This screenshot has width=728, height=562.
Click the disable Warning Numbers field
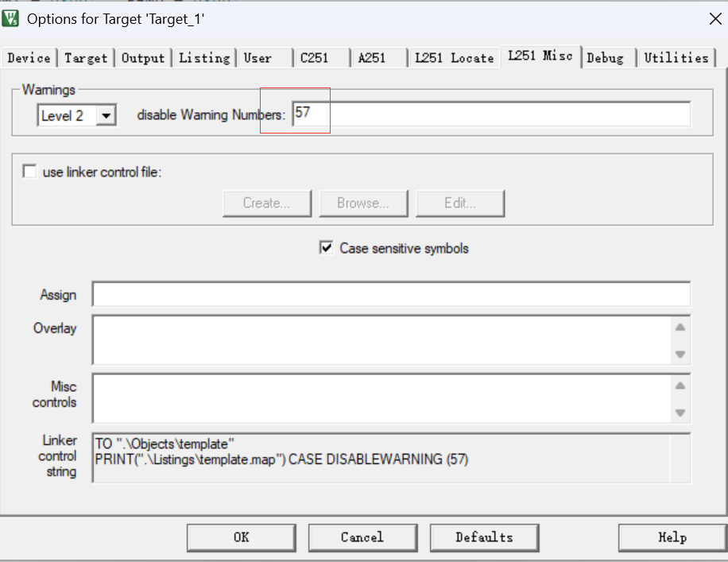[492, 114]
